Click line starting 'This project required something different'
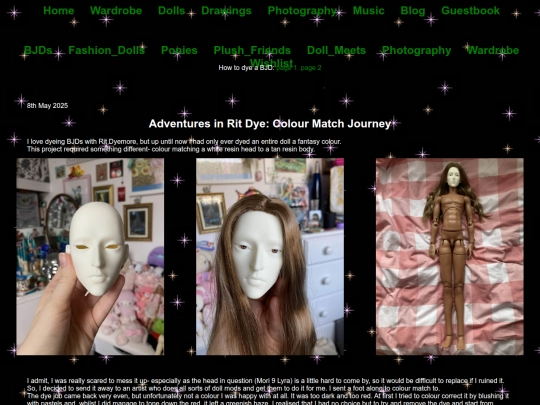This screenshot has height=405, width=540. point(170,149)
